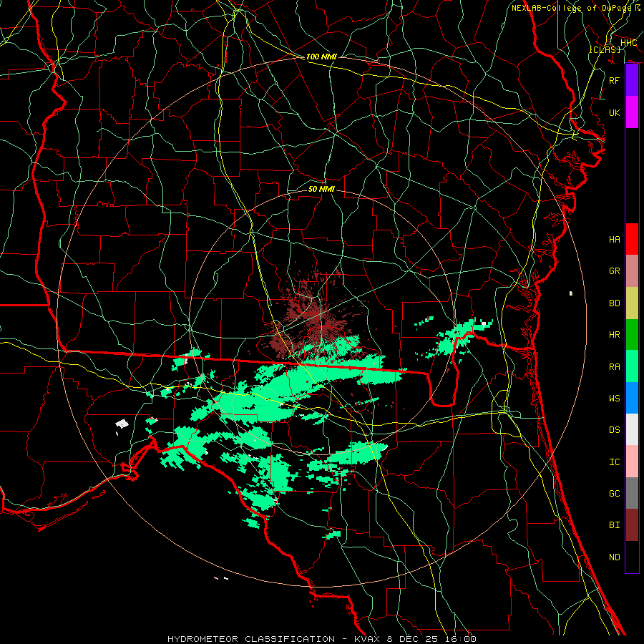Click the 'UK' legend label

[614, 112]
